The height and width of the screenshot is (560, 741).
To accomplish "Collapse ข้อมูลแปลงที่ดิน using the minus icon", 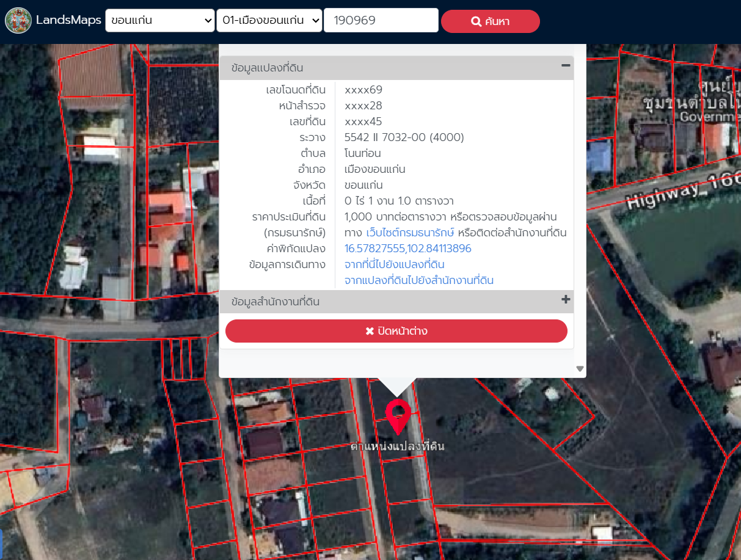I will click(566, 66).
